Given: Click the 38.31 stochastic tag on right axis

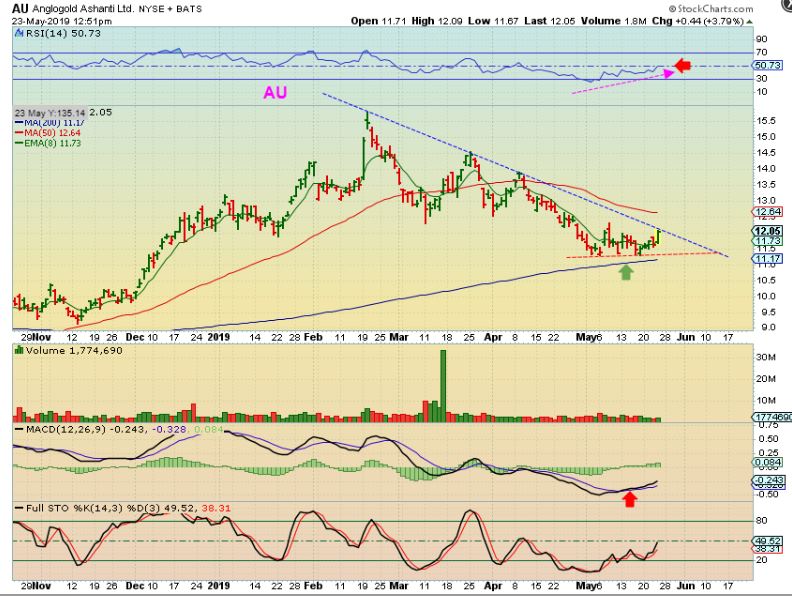Looking at the screenshot, I should [767, 549].
